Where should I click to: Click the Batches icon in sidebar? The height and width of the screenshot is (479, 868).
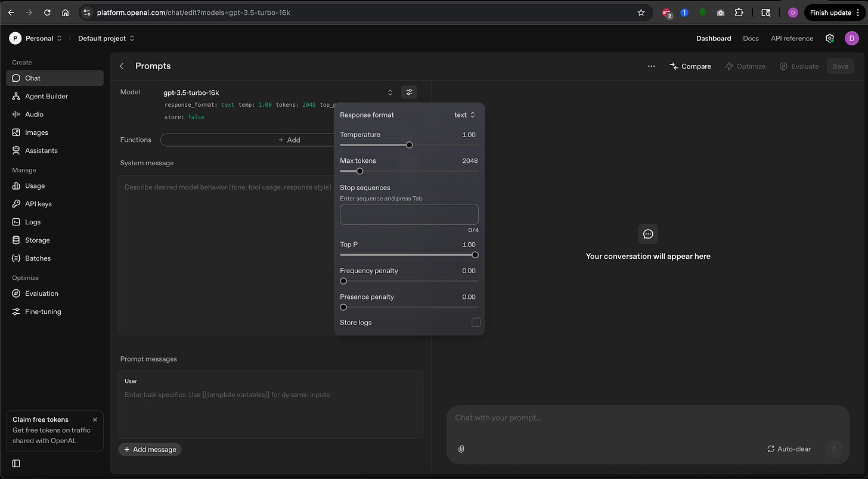click(16, 258)
